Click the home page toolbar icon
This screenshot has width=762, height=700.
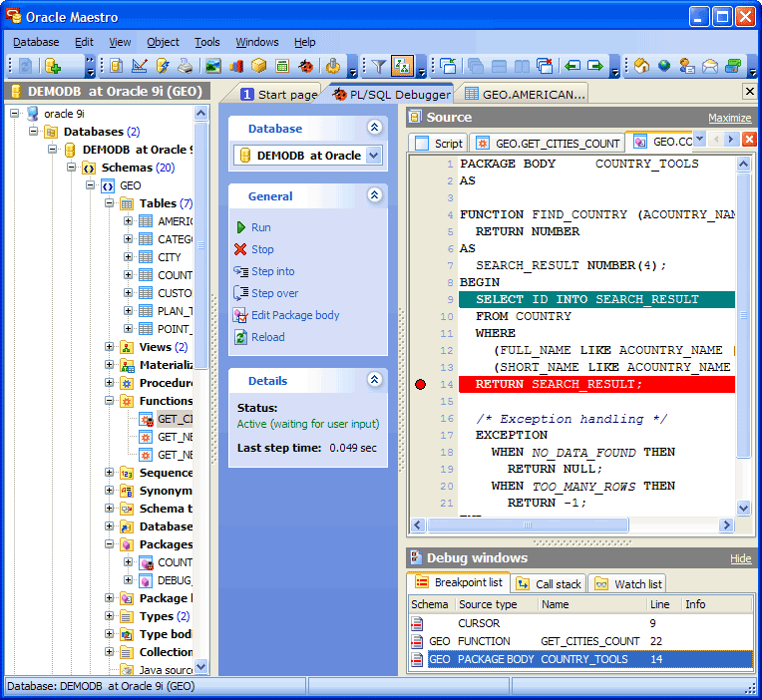(641, 66)
